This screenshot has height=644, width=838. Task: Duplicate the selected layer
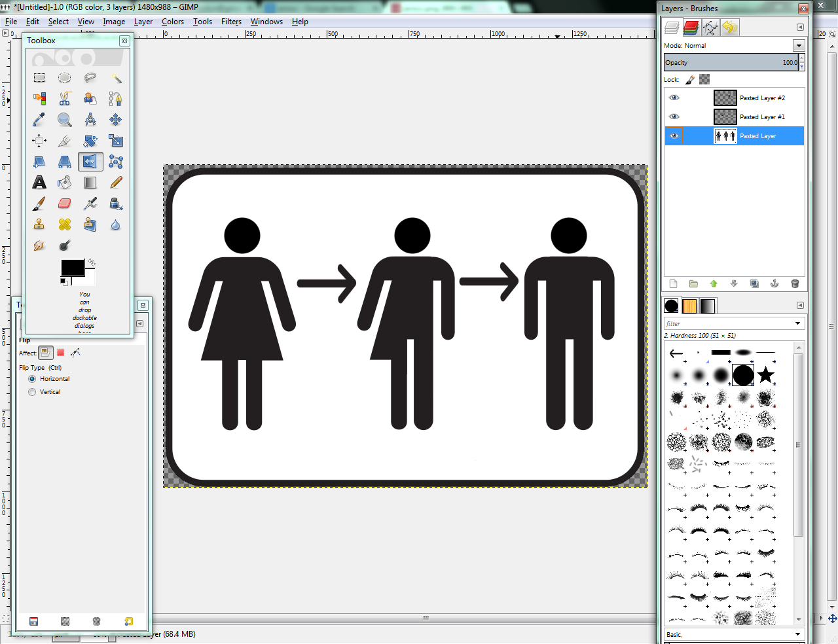pyautogui.click(x=754, y=283)
